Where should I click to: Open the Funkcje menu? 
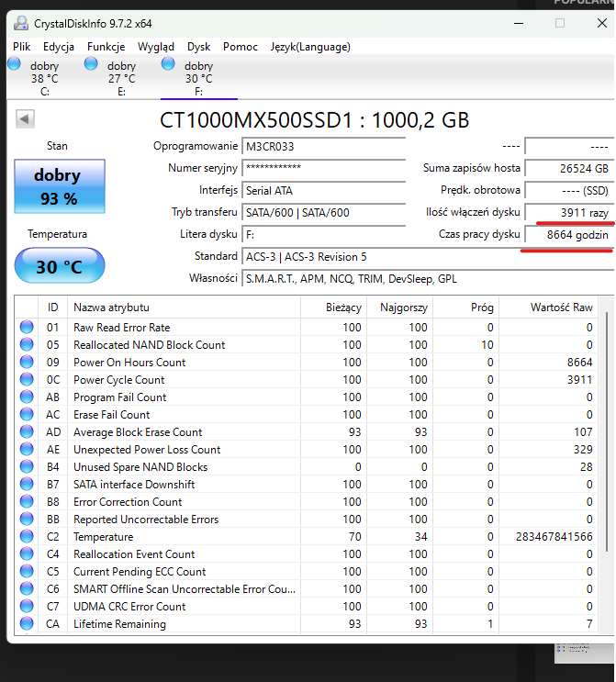pos(106,46)
